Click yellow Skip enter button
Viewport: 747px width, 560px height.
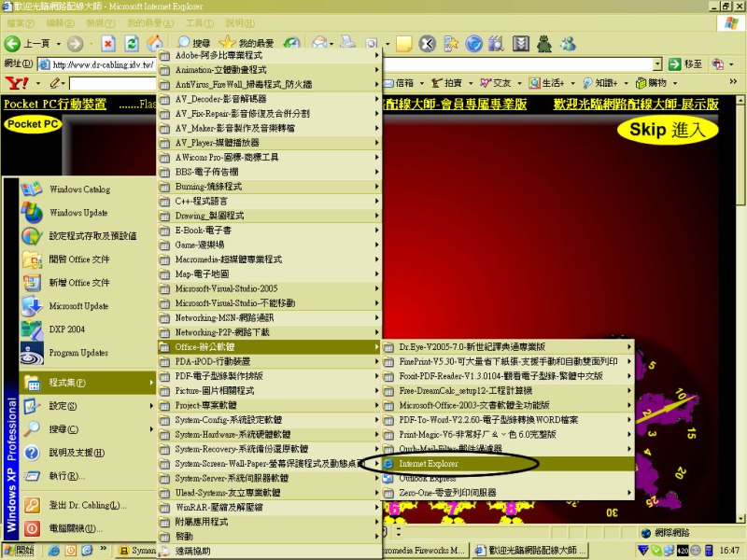tap(668, 130)
